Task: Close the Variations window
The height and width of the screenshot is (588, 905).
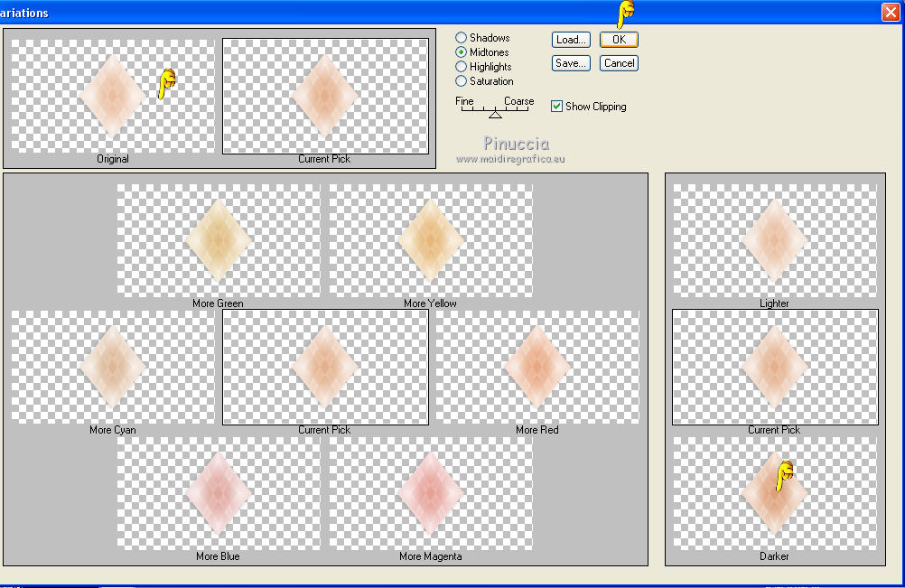Action: point(891,12)
